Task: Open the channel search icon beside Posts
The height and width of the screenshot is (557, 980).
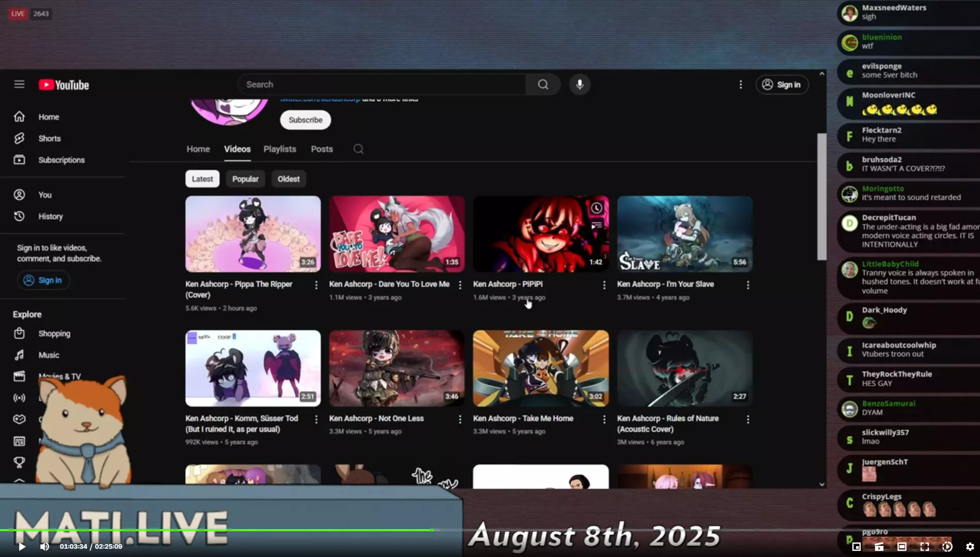Action: pos(358,149)
